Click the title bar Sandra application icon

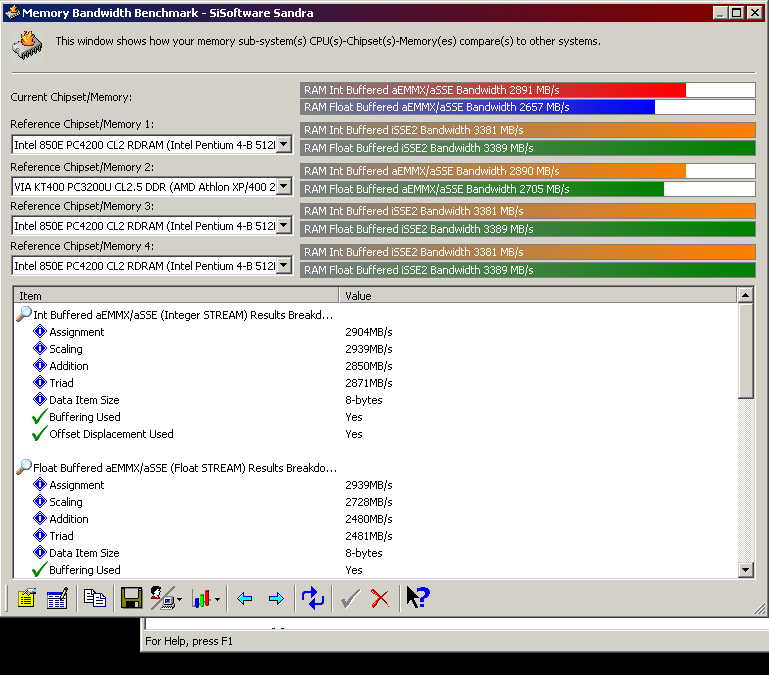(x=12, y=12)
